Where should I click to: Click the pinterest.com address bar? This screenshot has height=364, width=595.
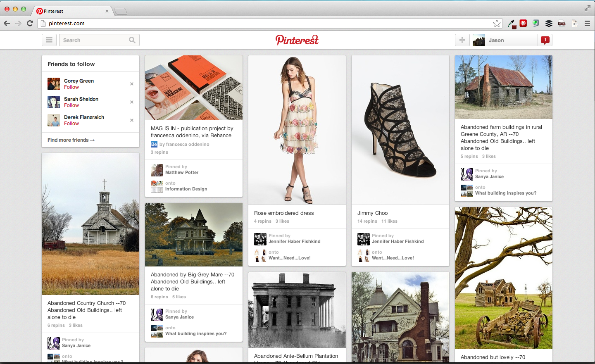[x=270, y=24]
